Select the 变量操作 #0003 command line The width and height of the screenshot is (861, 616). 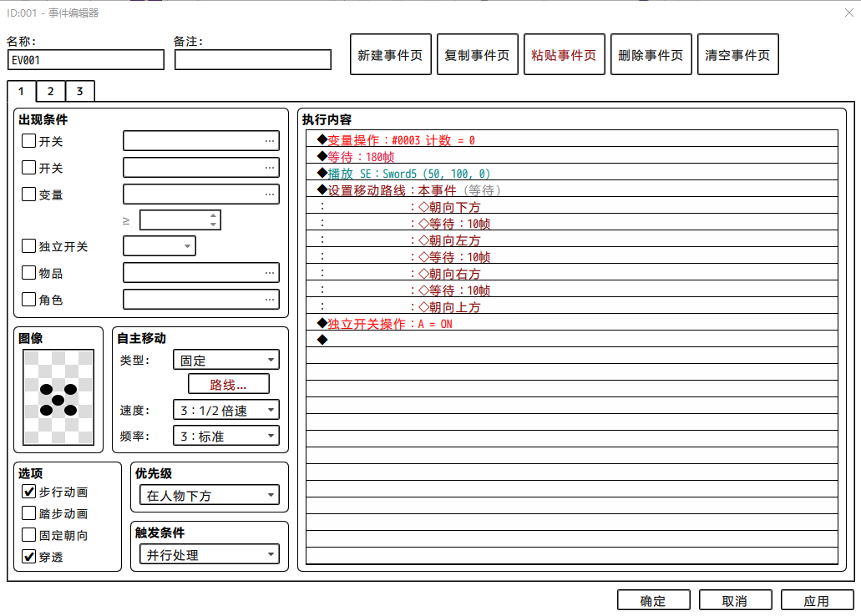571,139
